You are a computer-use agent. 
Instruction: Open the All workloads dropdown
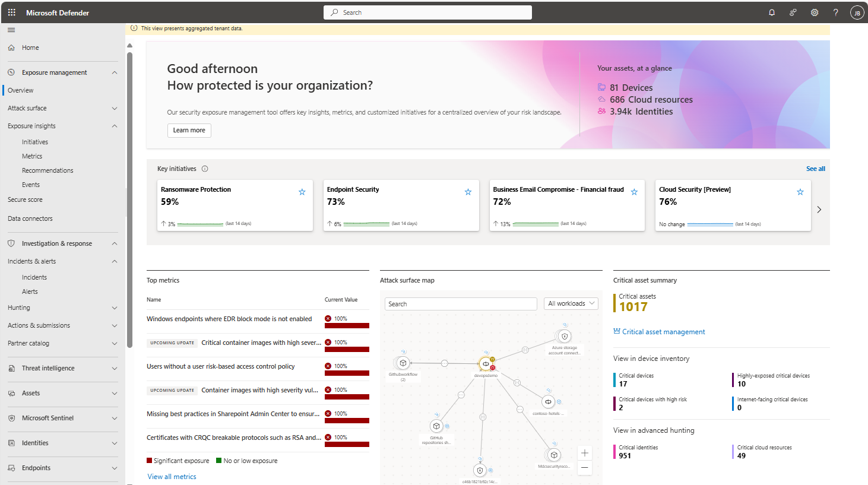[x=571, y=303]
